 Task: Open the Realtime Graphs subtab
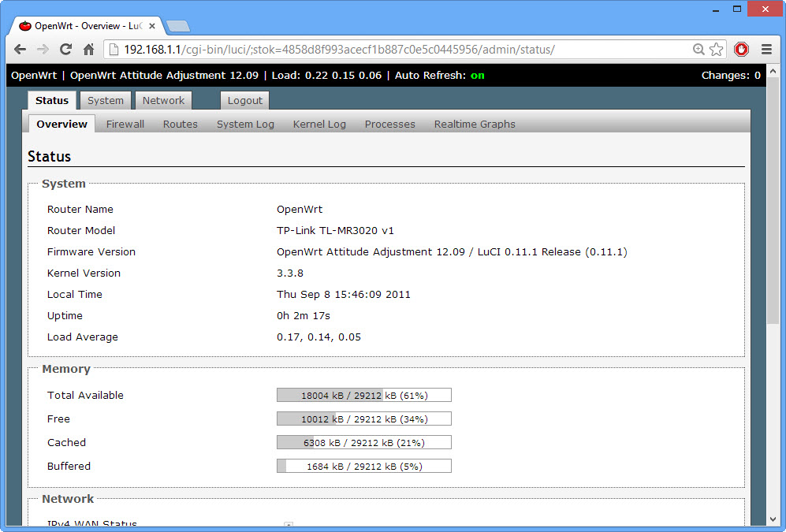coord(475,124)
